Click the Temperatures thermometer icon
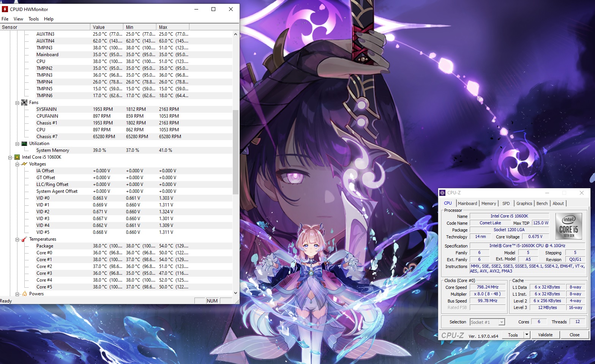The height and width of the screenshot is (364, 595). (x=24, y=239)
